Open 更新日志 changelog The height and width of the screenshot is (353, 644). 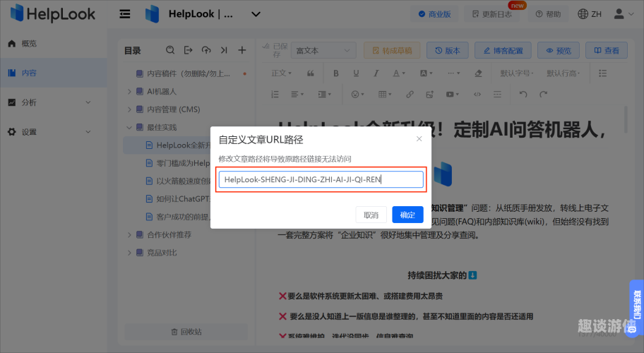tap(492, 14)
